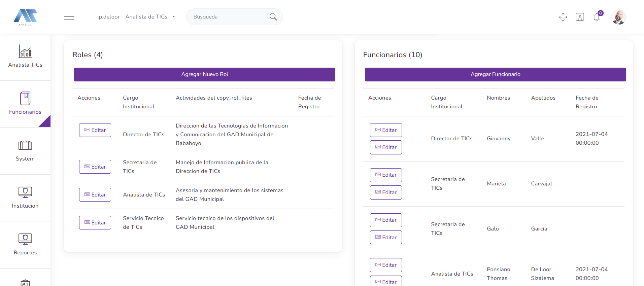Click the APP TICS logo
Screen dimensions: 644x286
click(x=25, y=17)
